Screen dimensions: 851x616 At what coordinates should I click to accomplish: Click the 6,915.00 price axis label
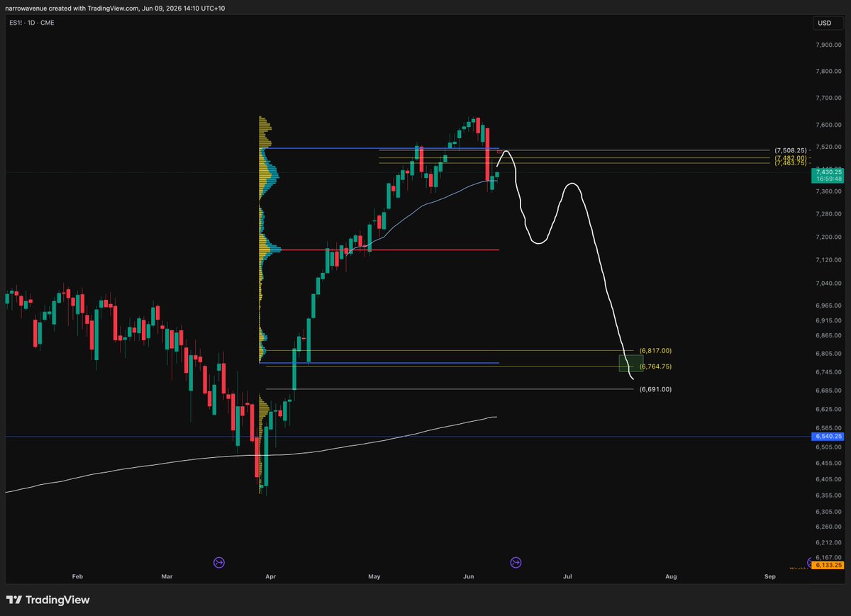(x=828, y=320)
